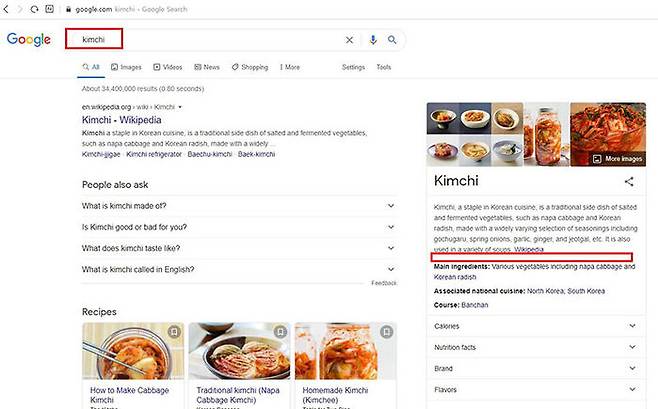The image size is (658, 409).
Task: Click the Google logo
Action: tap(29, 40)
